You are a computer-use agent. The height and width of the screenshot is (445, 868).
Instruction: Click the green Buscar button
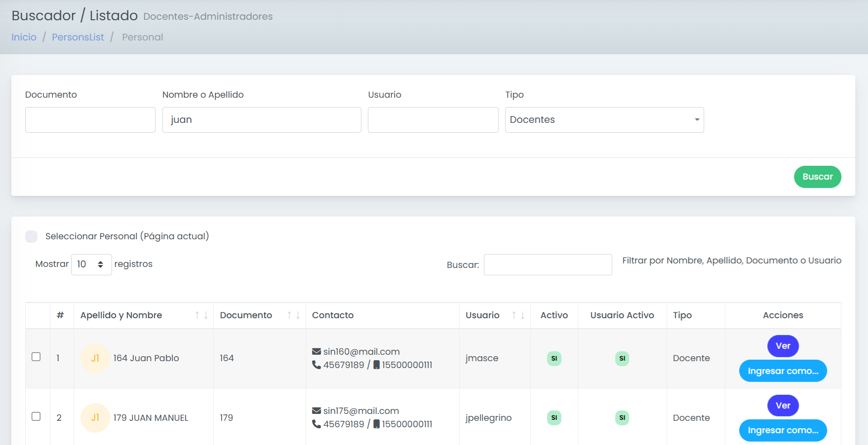(x=818, y=177)
